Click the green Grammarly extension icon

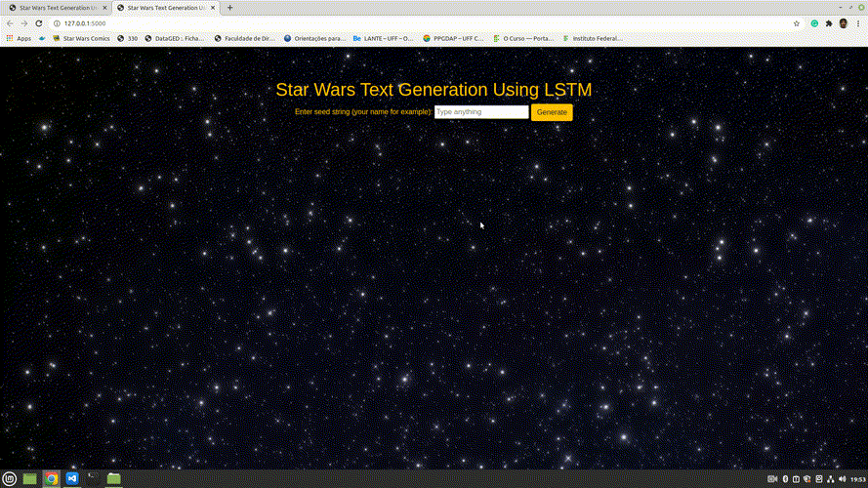point(814,23)
